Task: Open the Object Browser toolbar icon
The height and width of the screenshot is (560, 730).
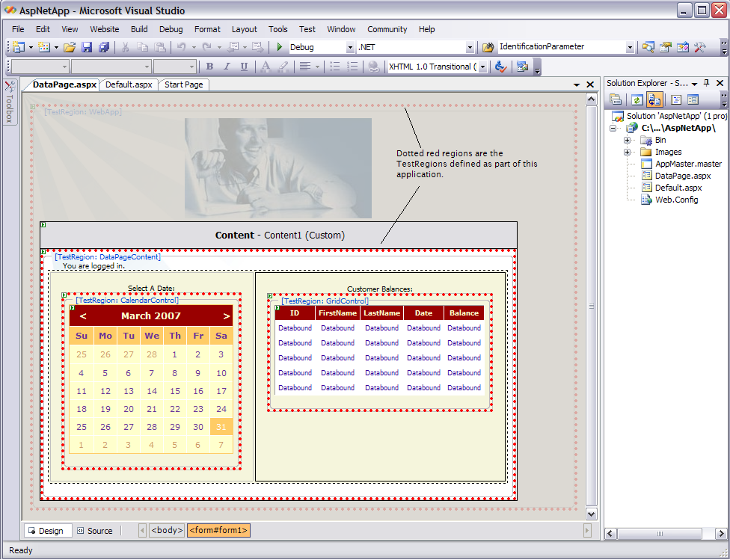Action: (683, 47)
